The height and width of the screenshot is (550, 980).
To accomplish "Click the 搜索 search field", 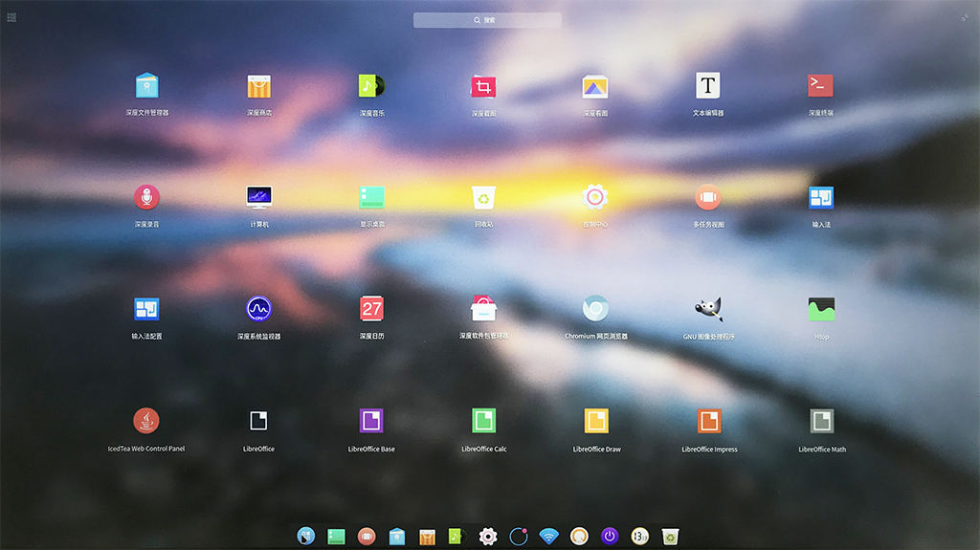I will 487,20.
